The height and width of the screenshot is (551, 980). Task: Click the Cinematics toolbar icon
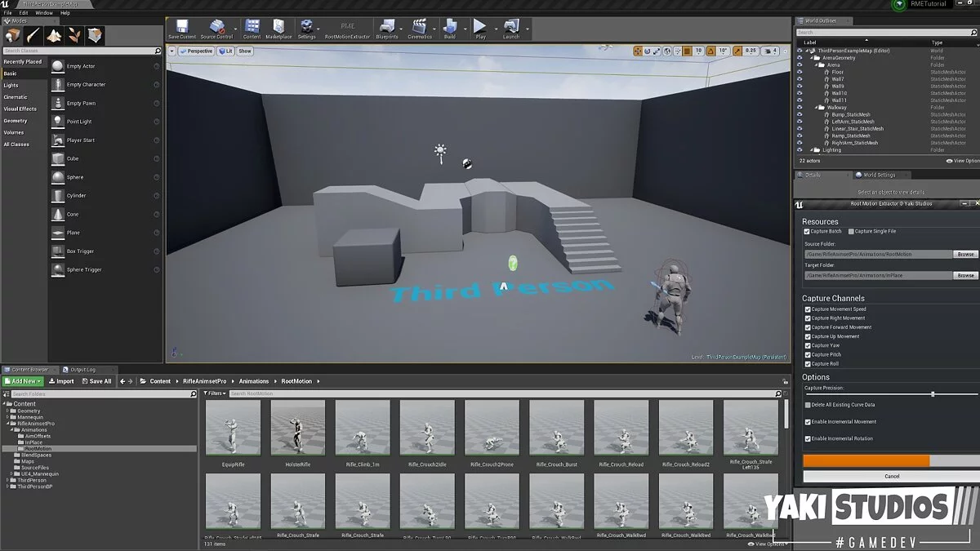point(419,29)
